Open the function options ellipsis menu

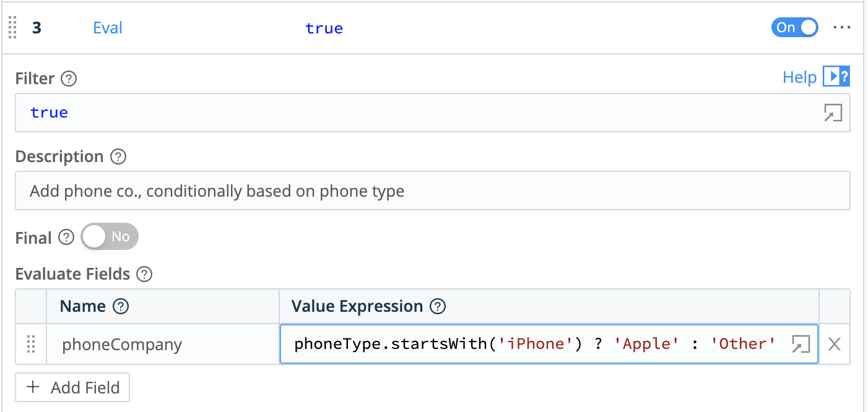point(841,27)
